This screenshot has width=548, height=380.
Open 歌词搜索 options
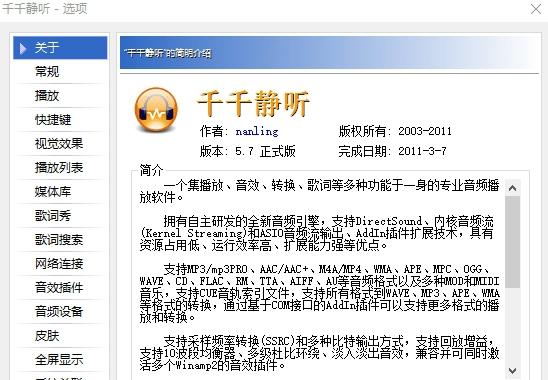coord(60,240)
